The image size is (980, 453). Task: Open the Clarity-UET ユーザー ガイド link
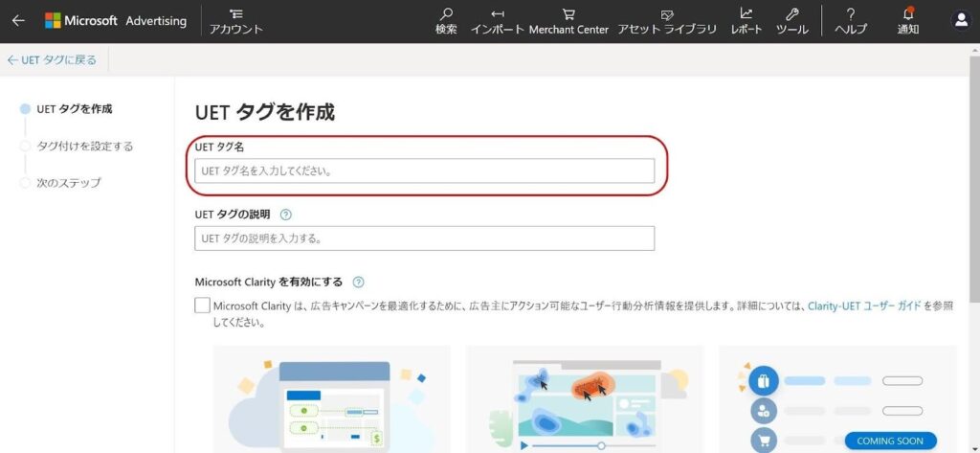(864, 306)
